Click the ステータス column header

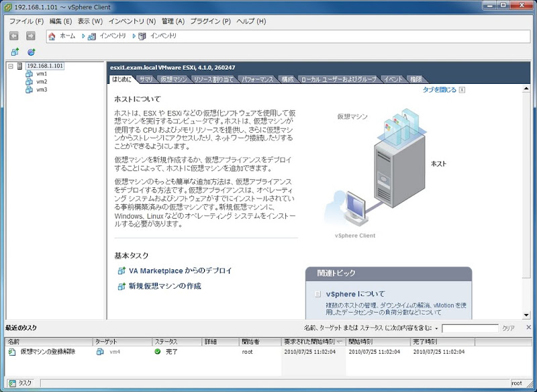click(x=177, y=342)
